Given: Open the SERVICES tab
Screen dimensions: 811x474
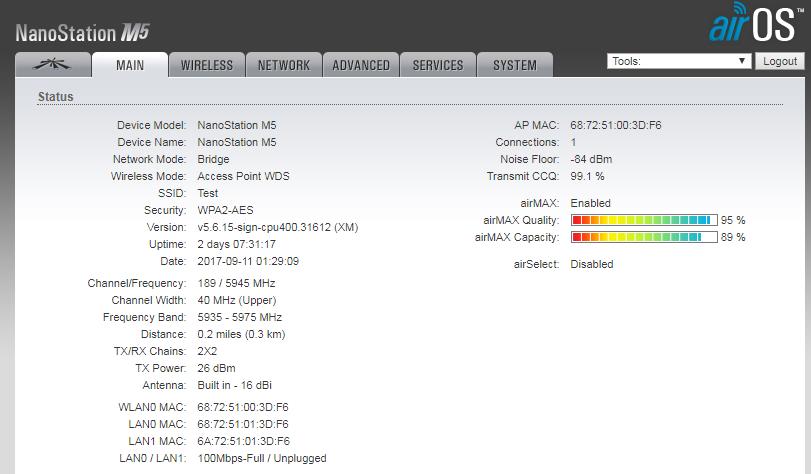Looking at the screenshot, I should click(x=437, y=65).
